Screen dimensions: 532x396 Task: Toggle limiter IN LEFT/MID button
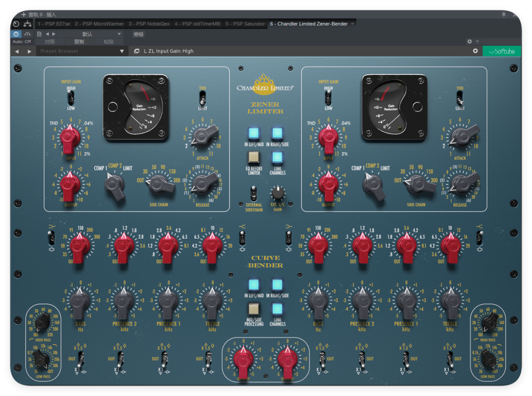tap(254, 133)
